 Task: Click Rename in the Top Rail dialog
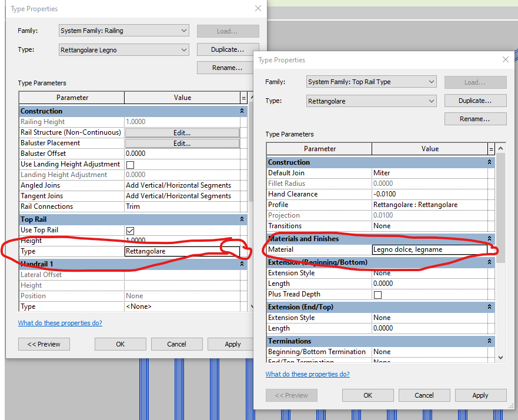point(475,119)
